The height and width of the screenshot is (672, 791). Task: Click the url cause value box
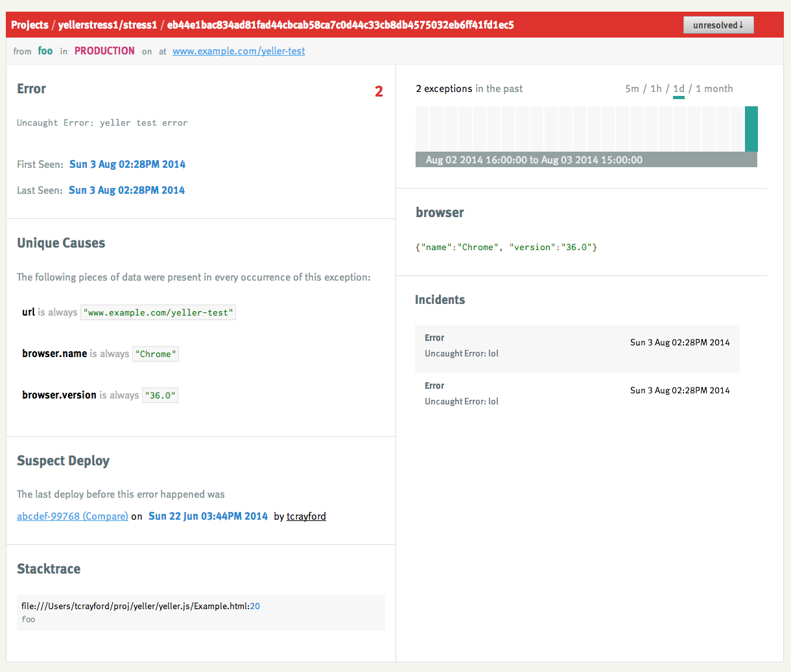pyautogui.click(x=158, y=313)
